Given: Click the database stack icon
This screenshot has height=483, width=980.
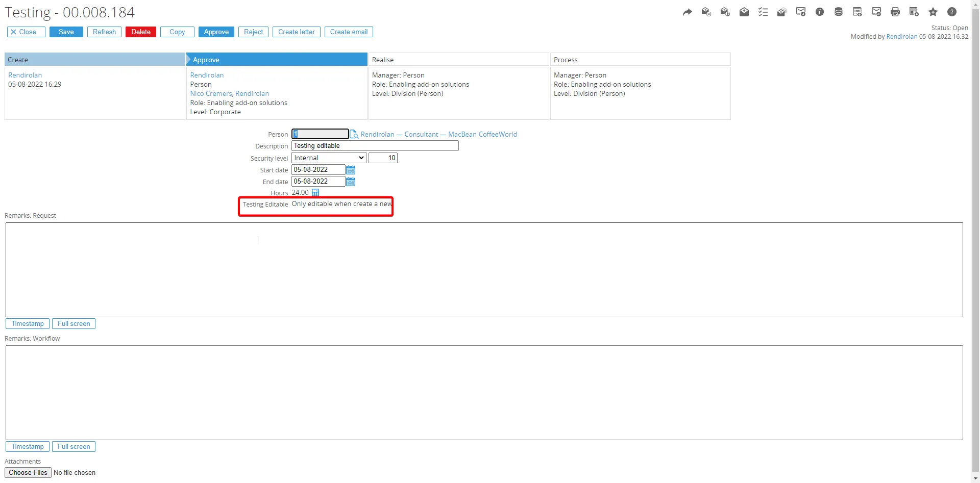Looking at the screenshot, I should pyautogui.click(x=839, y=12).
